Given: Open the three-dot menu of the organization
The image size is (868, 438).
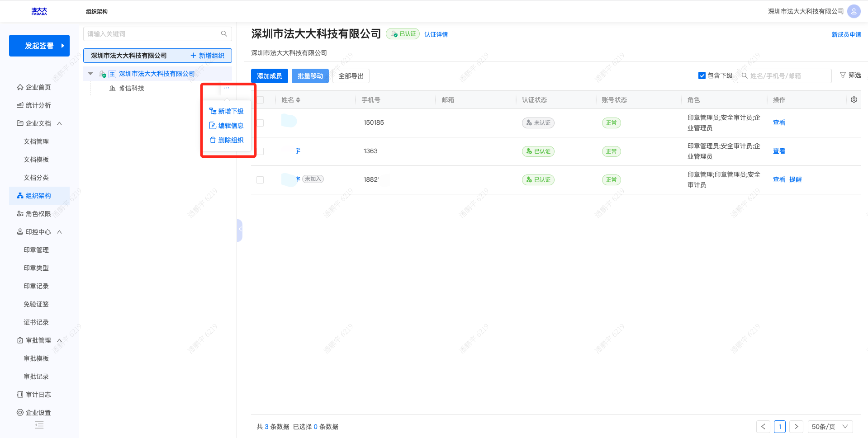Looking at the screenshot, I should 226,88.
